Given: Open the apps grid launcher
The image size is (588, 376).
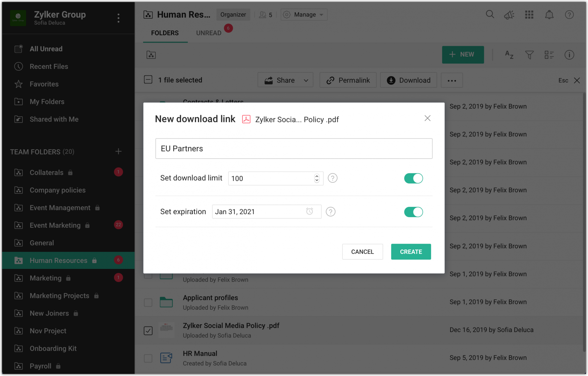Looking at the screenshot, I should click(x=529, y=14).
